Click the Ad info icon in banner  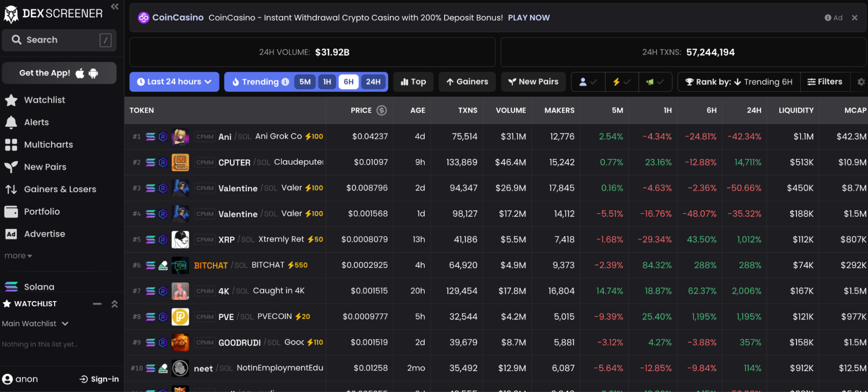click(x=828, y=18)
